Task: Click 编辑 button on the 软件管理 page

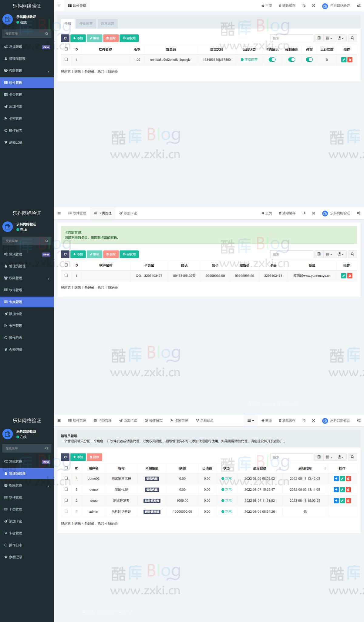Action: [x=94, y=38]
